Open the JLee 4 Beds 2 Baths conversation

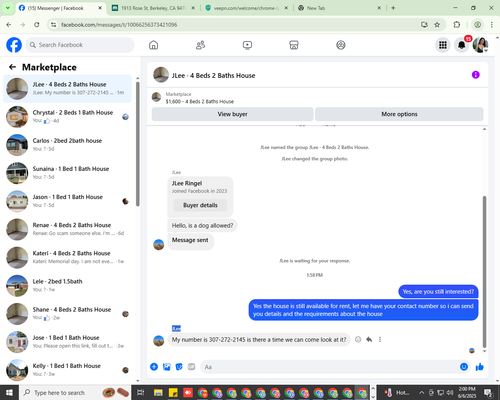point(67,89)
